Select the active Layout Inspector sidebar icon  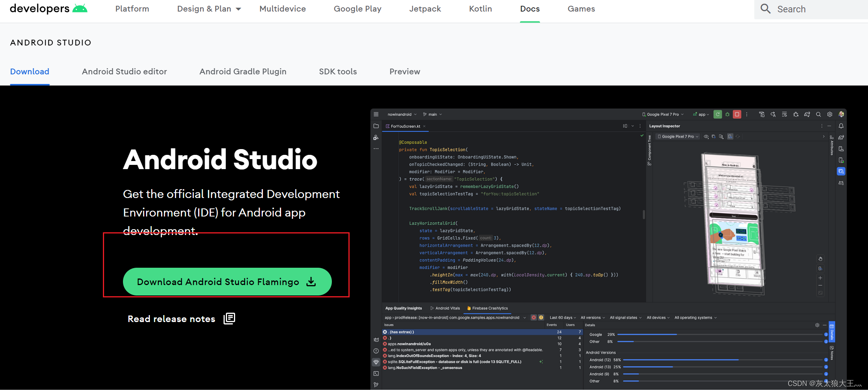click(x=841, y=171)
